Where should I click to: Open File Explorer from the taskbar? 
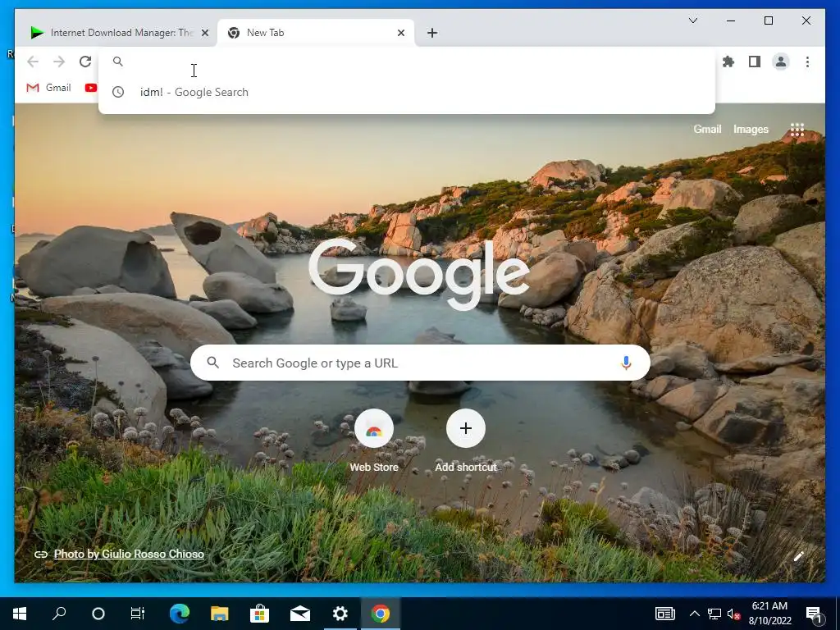pos(219,614)
